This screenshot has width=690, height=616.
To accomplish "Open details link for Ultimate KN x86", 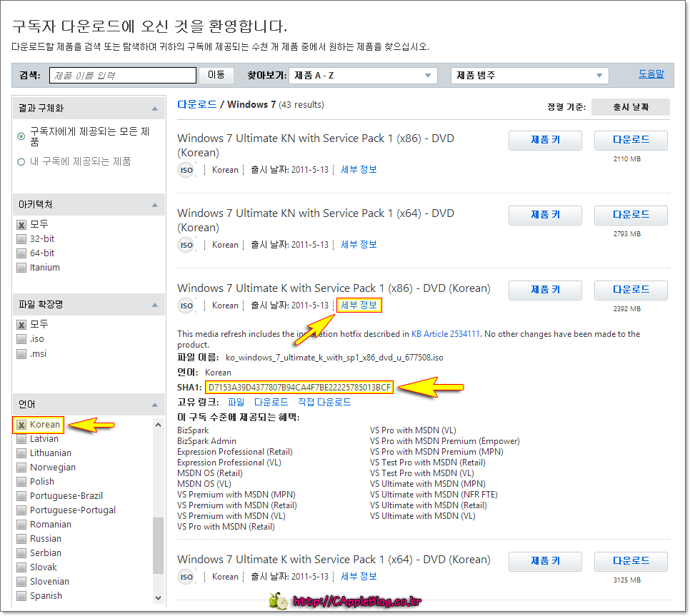I will coord(359,170).
